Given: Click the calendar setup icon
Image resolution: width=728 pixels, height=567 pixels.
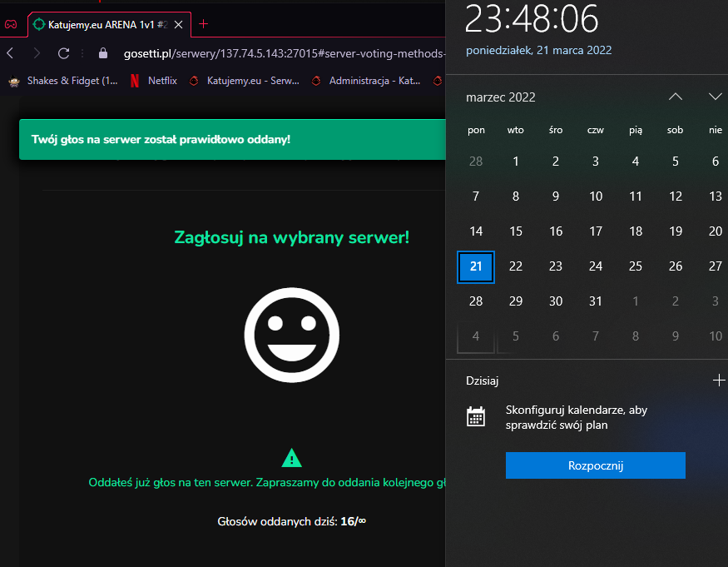Looking at the screenshot, I should pyautogui.click(x=476, y=416).
